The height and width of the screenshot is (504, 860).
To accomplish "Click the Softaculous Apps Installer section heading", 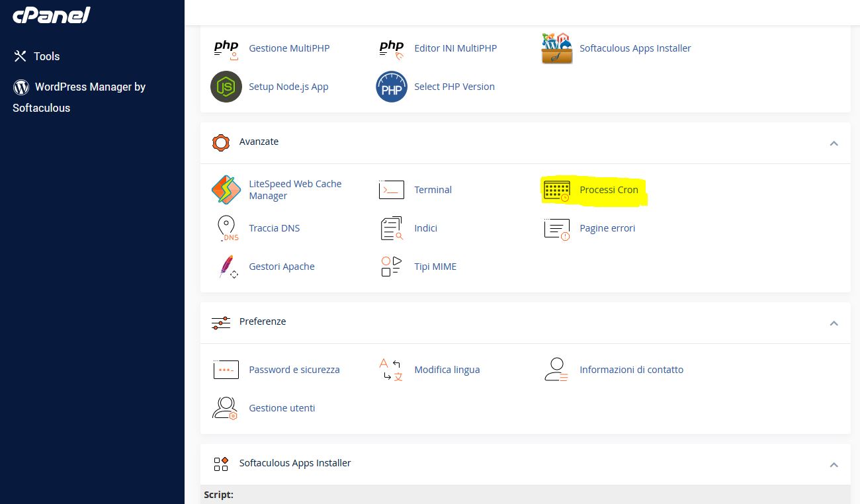I will (295, 463).
